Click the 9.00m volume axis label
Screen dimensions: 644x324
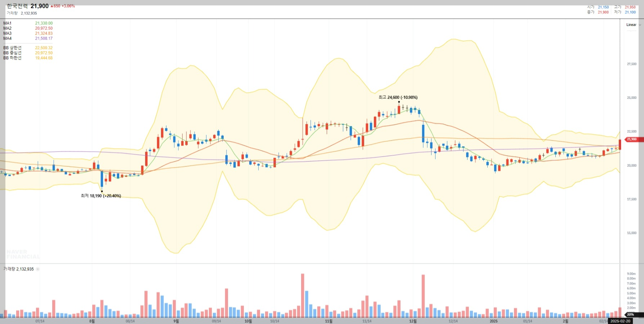(x=631, y=274)
